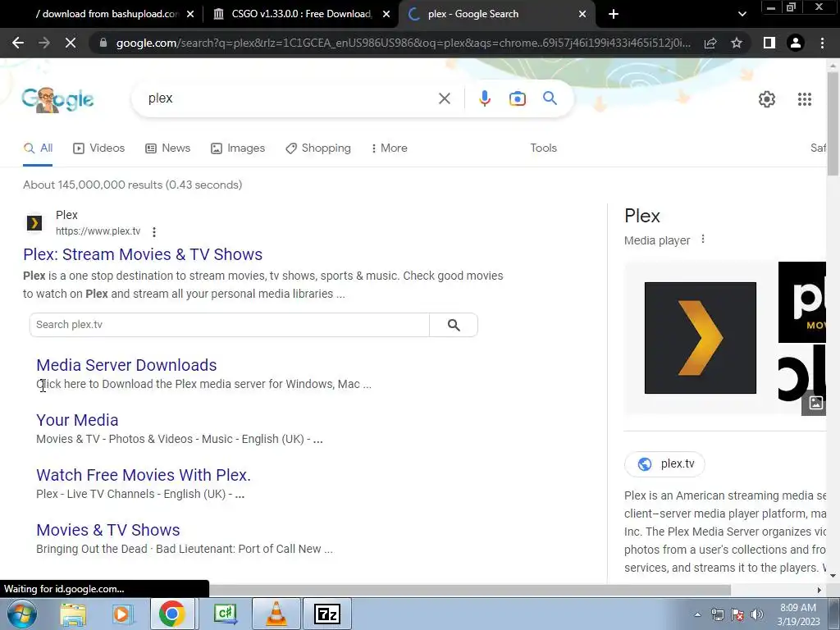Click the forward navigation arrow
Screen dimensions: 840x630
44,43
